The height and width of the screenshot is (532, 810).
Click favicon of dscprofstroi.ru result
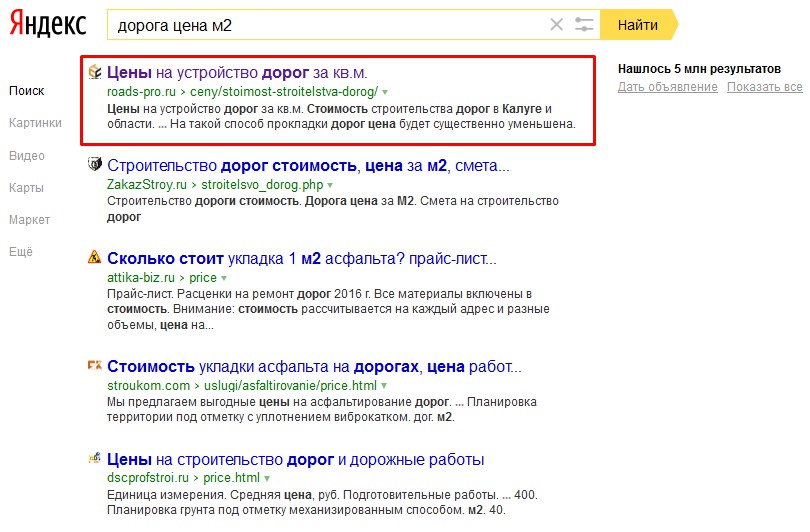[95, 458]
